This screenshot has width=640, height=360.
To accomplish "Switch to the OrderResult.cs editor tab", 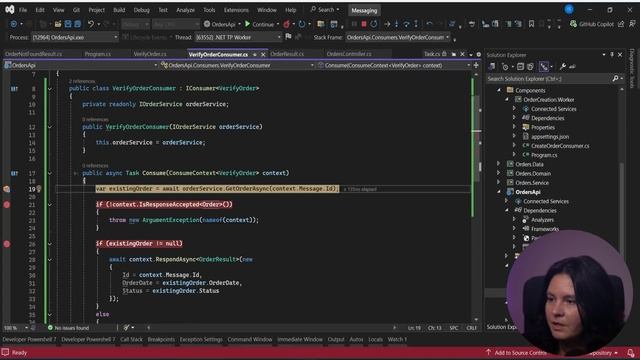I will click(287, 54).
